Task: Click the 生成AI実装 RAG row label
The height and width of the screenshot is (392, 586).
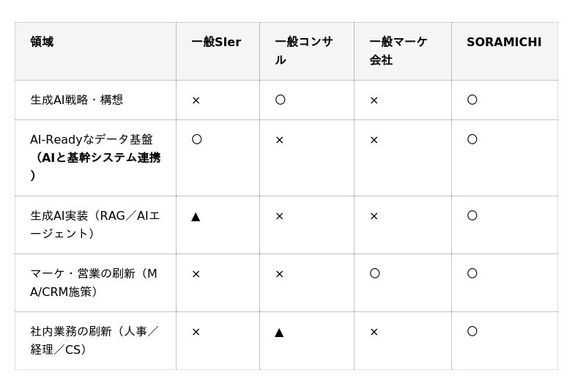Action: click(95, 224)
